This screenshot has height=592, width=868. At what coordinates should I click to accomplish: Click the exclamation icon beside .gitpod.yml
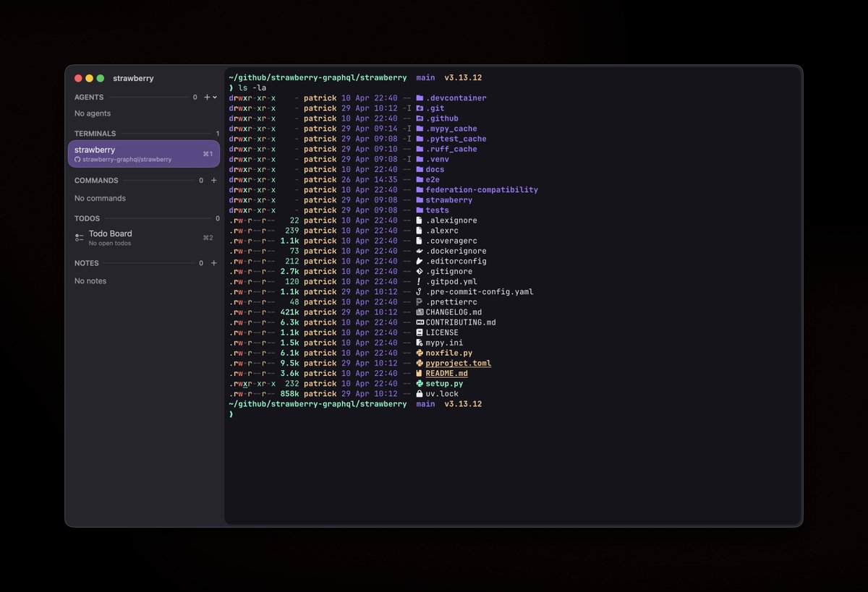click(x=420, y=281)
